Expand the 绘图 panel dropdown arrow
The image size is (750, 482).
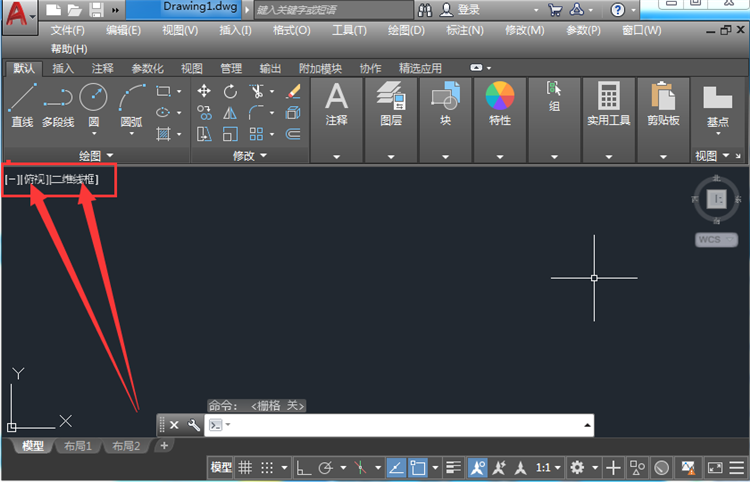(x=110, y=155)
